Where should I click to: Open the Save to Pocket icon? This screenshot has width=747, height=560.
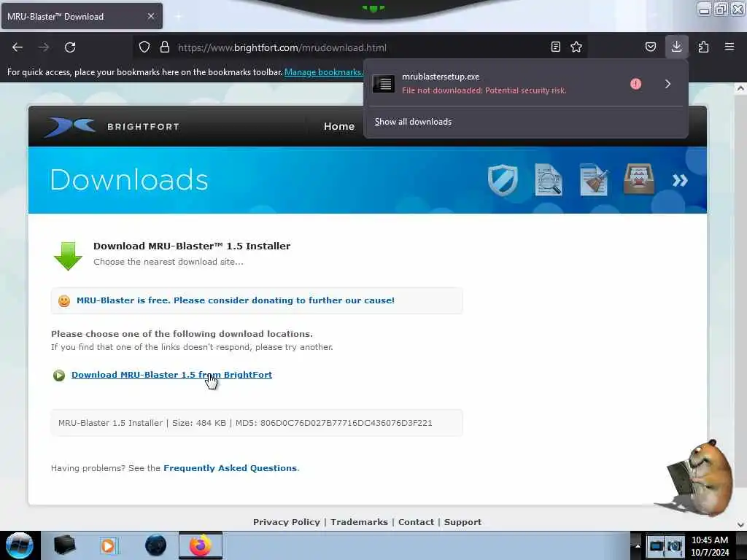tap(650, 47)
